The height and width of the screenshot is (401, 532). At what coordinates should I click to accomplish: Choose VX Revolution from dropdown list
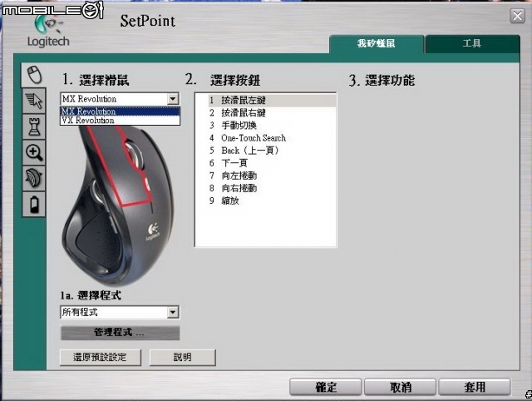pos(120,120)
